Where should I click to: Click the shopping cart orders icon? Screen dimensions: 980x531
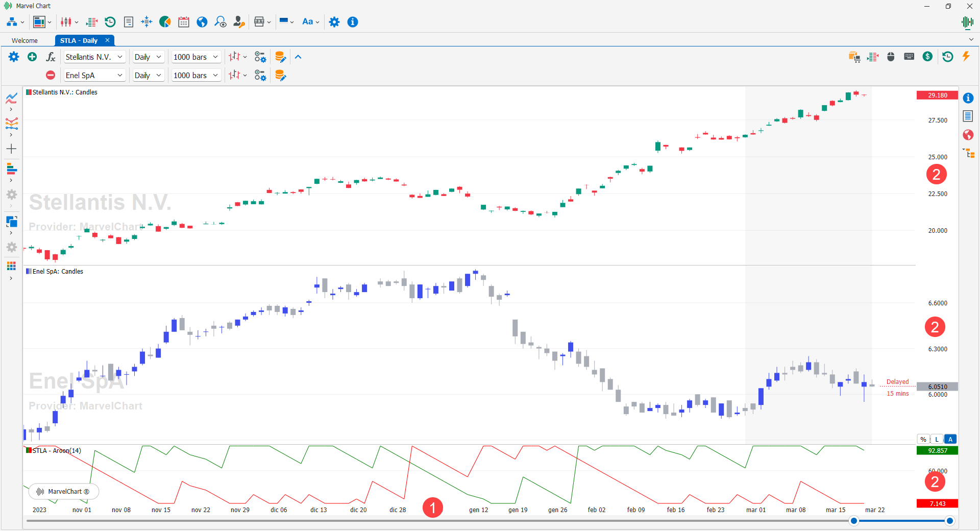click(854, 57)
